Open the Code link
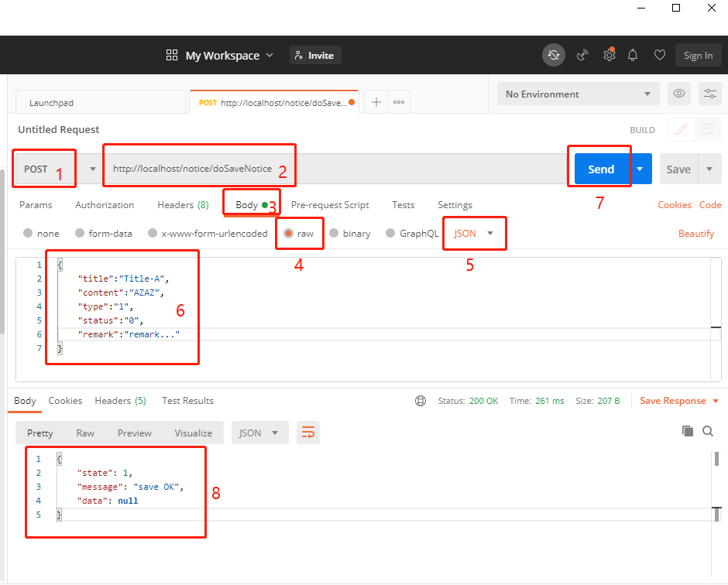728x585 pixels. [710, 204]
